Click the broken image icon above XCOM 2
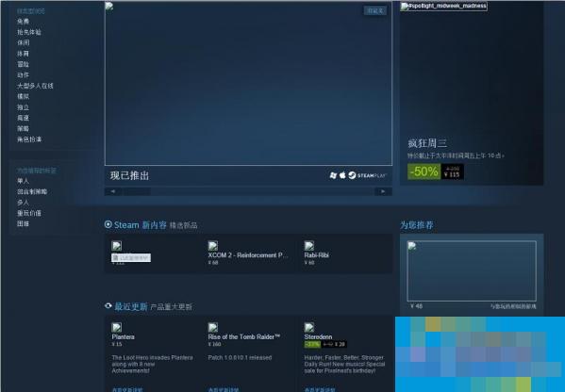The image size is (565, 392). pyautogui.click(x=213, y=246)
